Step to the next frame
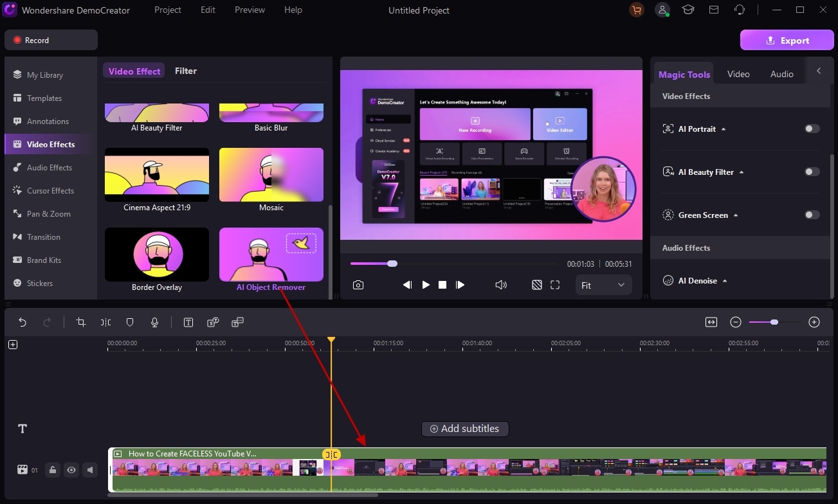 [x=460, y=285]
